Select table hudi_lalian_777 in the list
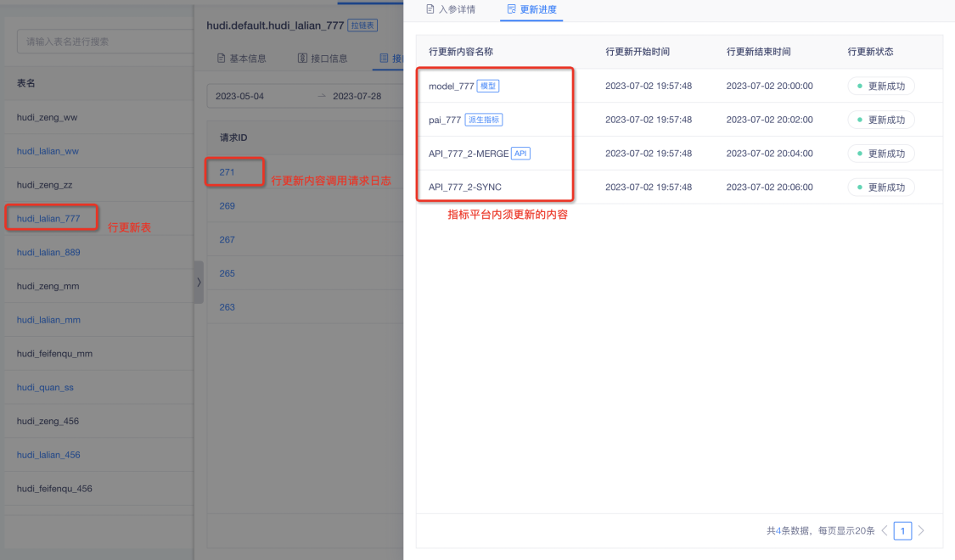Viewport: 955px width, 560px height. tap(48, 219)
